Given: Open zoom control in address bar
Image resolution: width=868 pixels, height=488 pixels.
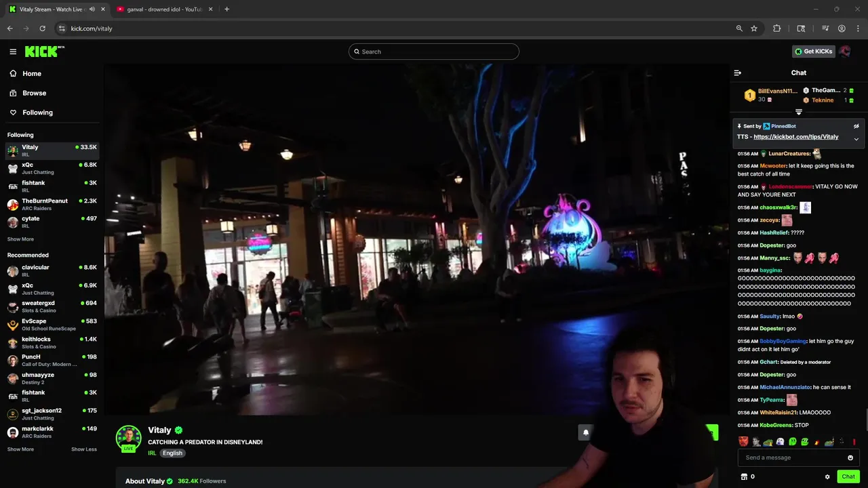Looking at the screenshot, I should (x=739, y=28).
